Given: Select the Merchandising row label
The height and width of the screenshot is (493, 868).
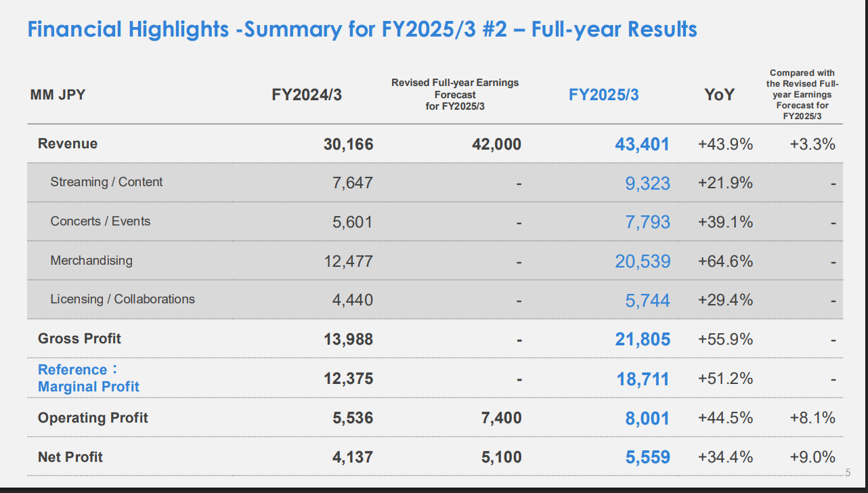Looking at the screenshot, I should click(91, 261).
